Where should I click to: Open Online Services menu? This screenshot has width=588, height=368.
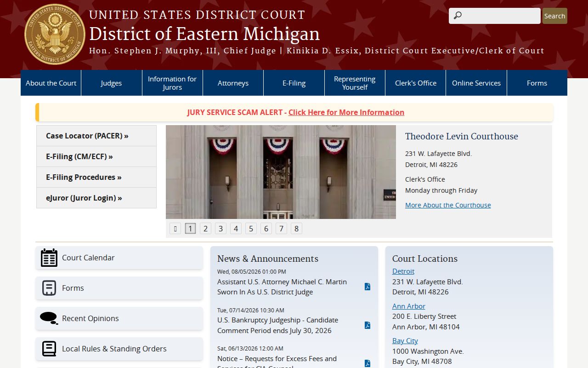coord(476,83)
